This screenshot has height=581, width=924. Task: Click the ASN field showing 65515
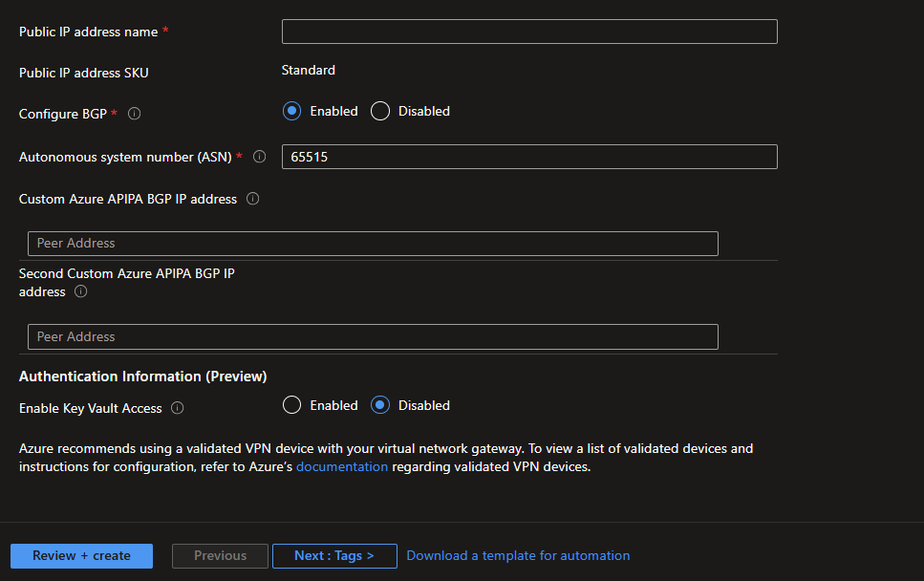click(529, 157)
